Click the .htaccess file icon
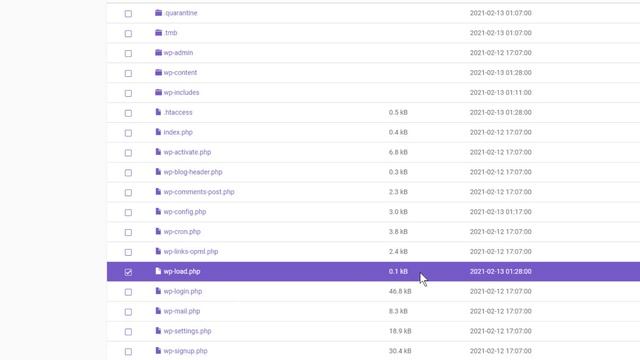This screenshot has width=640, height=360. pyautogui.click(x=158, y=112)
